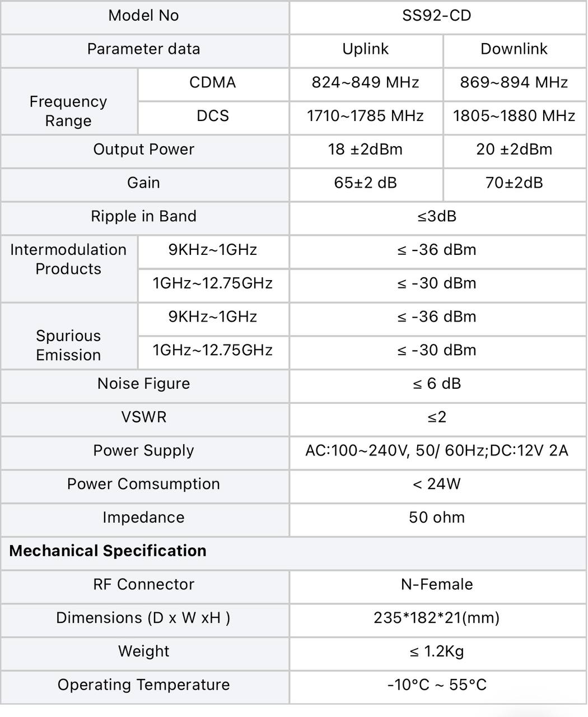Select the Output Power row label

tap(144, 150)
